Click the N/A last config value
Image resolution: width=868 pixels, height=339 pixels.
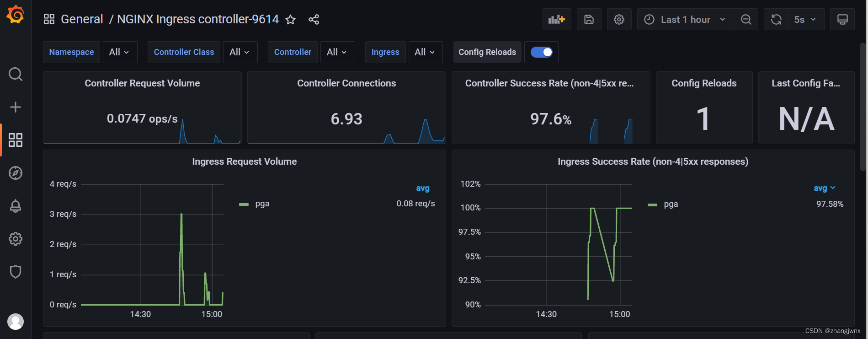[x=806, y=119]
